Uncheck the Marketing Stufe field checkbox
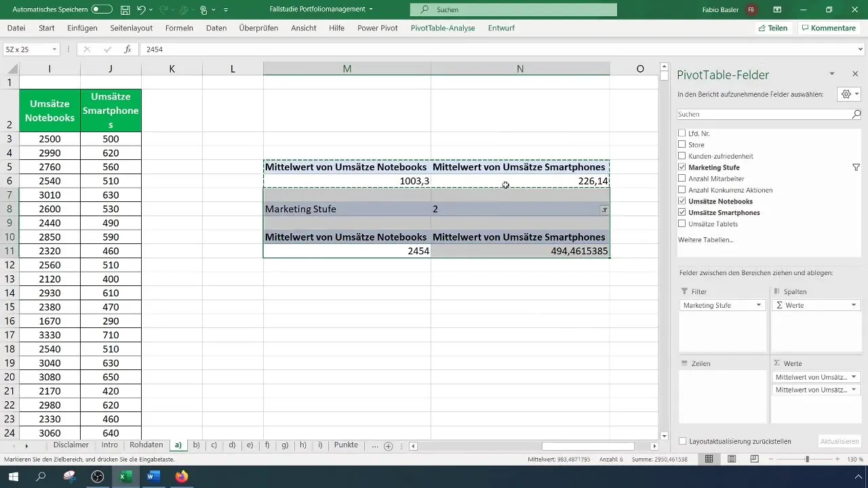The height and width of the screenshot is (488, 868). (x=682, y=167)
